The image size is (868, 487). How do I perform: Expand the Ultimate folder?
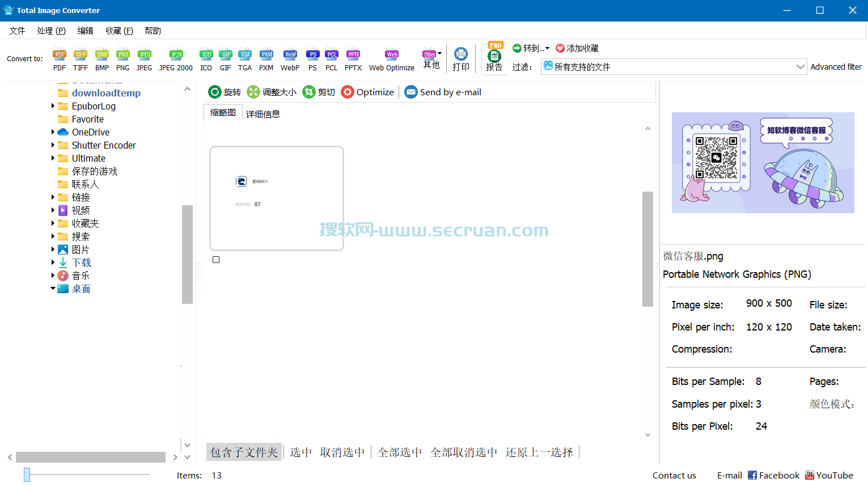tap(53, 158)
